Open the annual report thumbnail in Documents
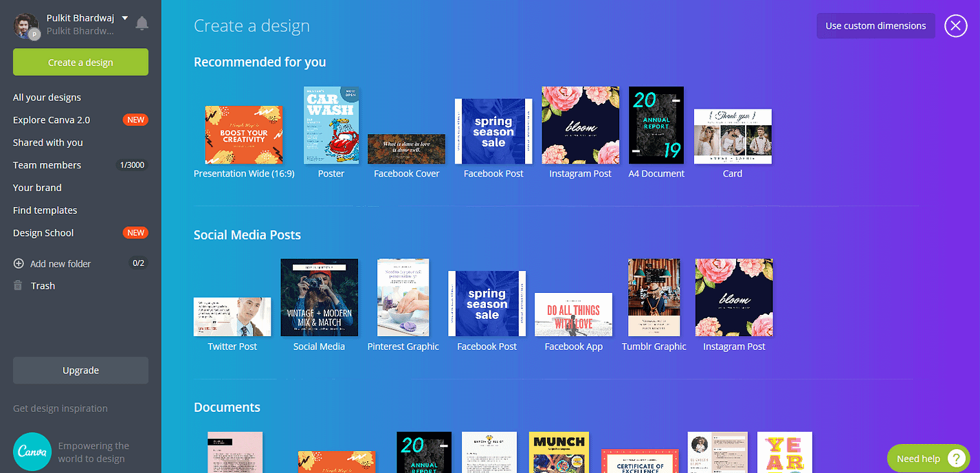980x473 pixels. coord(424,452)
